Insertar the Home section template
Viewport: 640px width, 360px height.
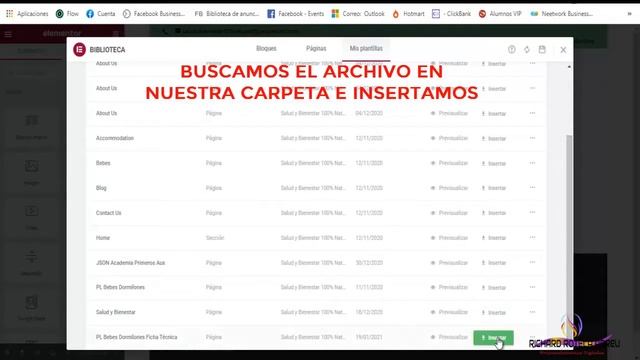pos(494,238)
